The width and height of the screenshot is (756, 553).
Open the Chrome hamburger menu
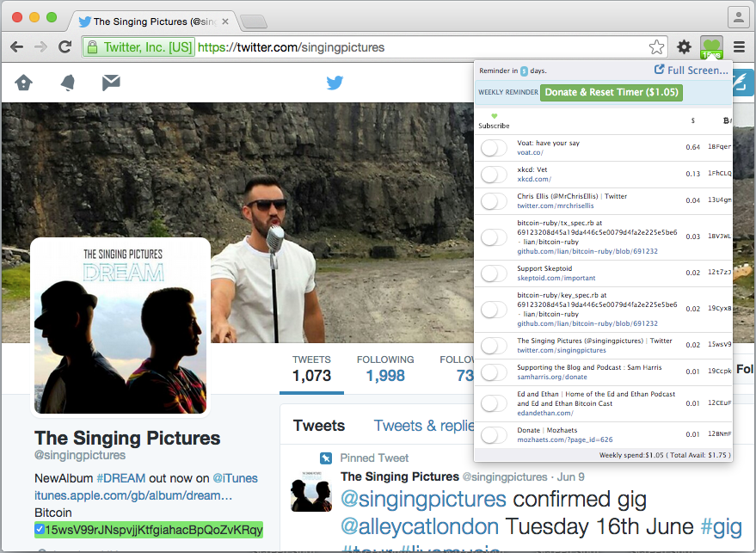click(739, 46)
